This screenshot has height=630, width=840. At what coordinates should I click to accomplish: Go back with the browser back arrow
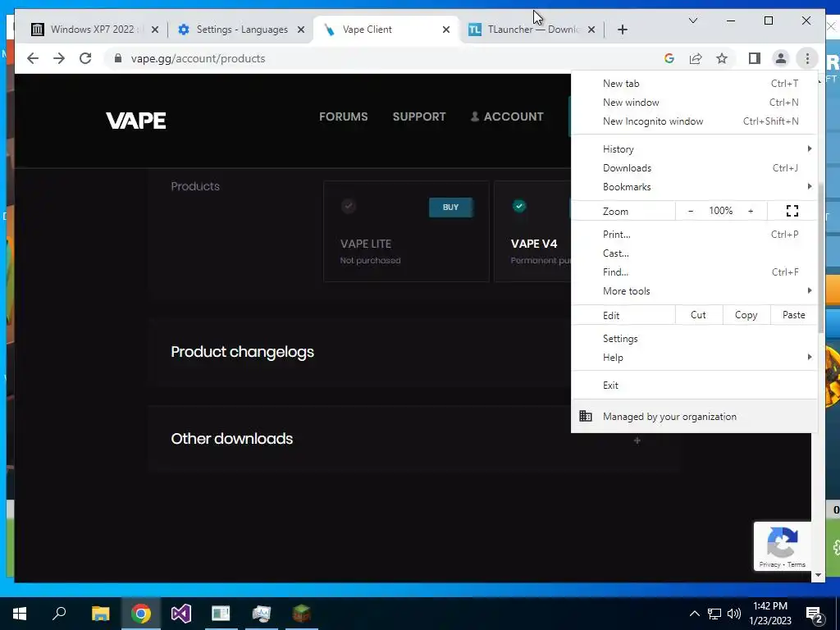click(33, 58)
